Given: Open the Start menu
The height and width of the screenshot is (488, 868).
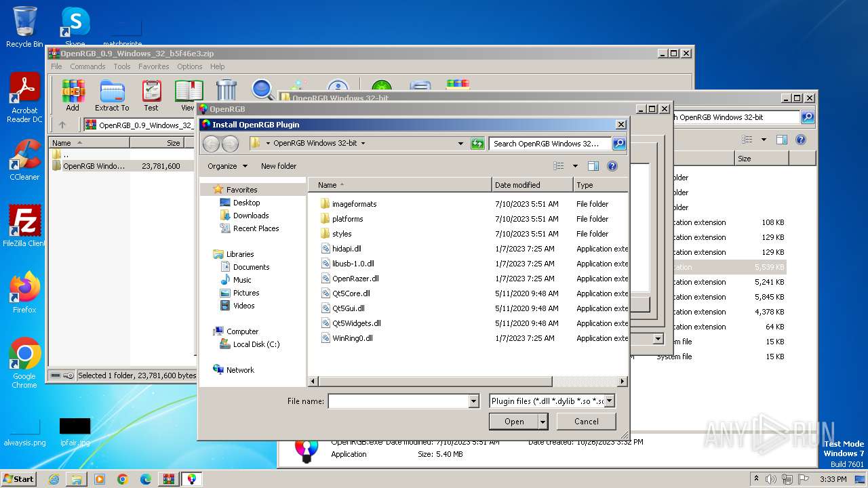Looking at the screenshot, I should pyautogui.click(x=18, y=479).
